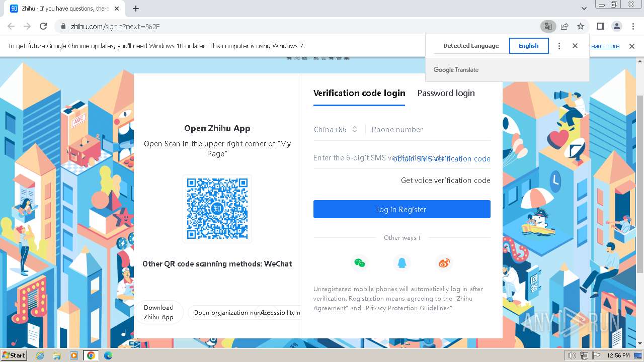Click the address bar URL
Image resolution: width=644 pixels, height=362 pixels.
(115, 27)
